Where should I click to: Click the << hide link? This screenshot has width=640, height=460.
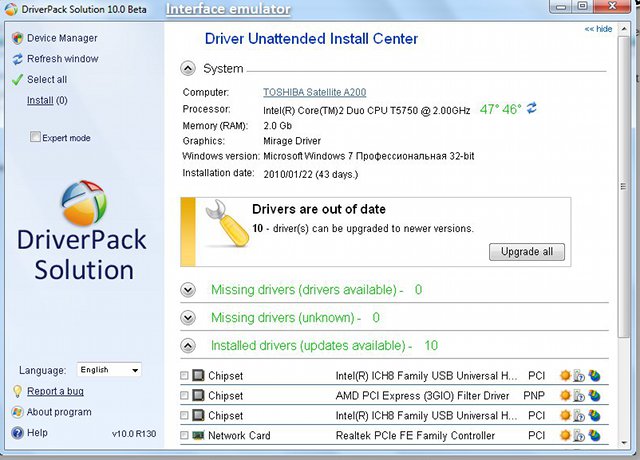[598, 29]
